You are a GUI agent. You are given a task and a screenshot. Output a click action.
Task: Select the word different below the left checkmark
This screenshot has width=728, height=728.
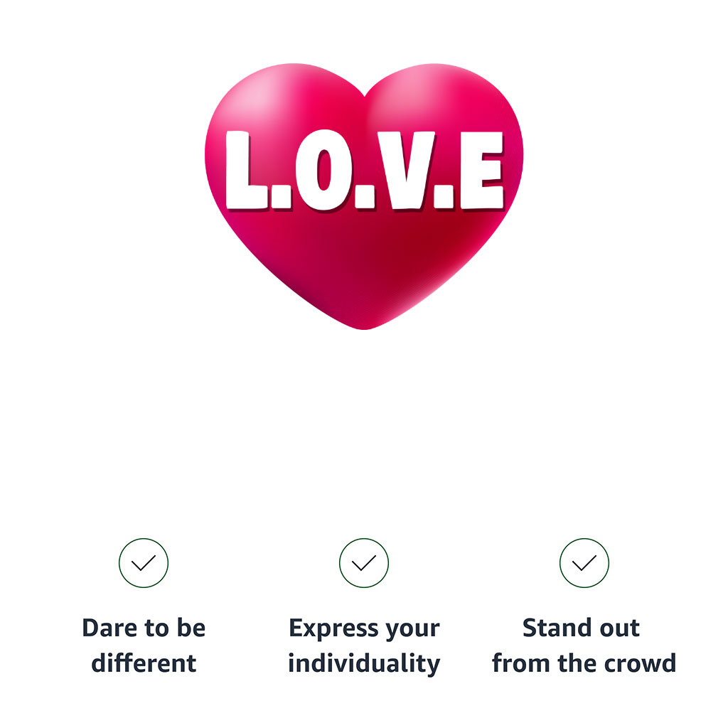pos(144,663)
